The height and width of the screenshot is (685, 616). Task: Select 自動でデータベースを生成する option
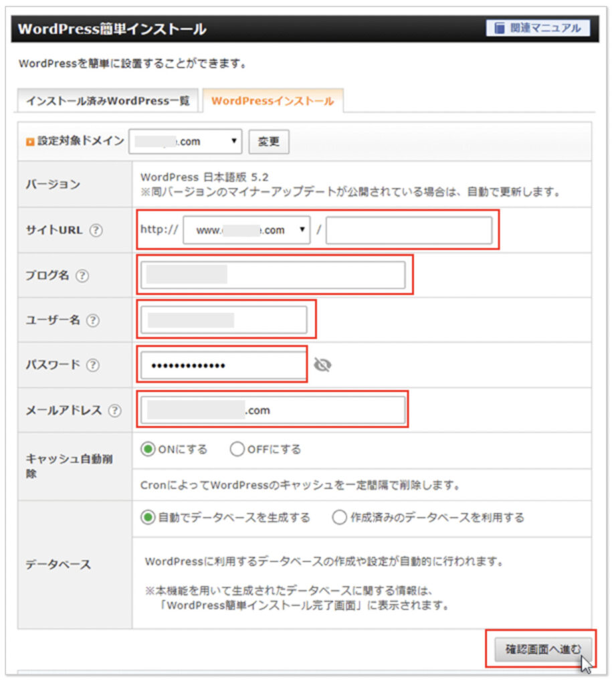tap(148, 517)
